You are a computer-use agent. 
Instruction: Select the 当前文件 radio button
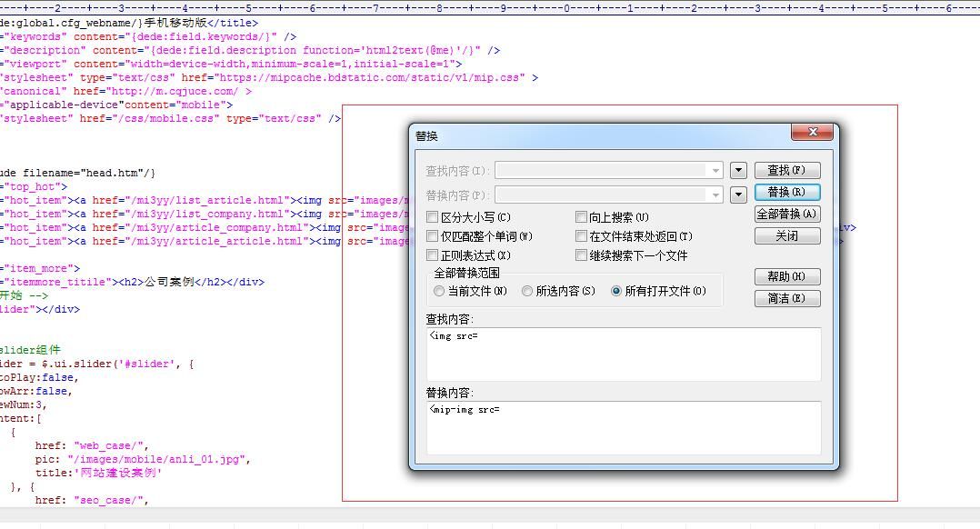point(439,290)
